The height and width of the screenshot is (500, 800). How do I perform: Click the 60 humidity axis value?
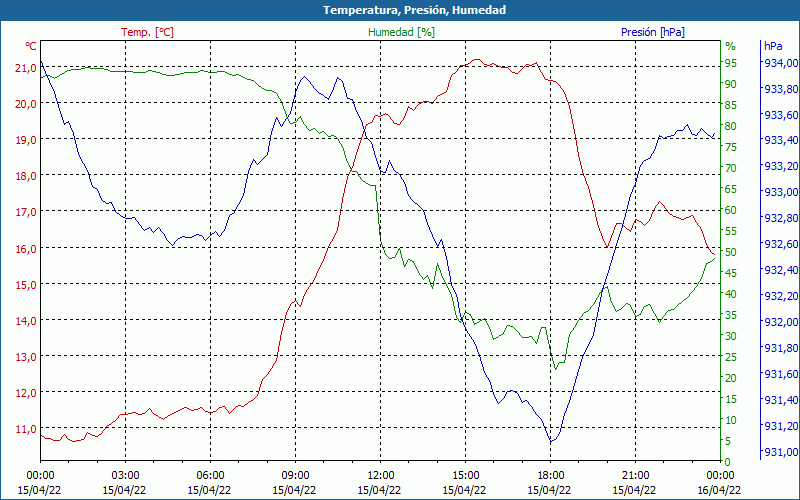[731, 210]
